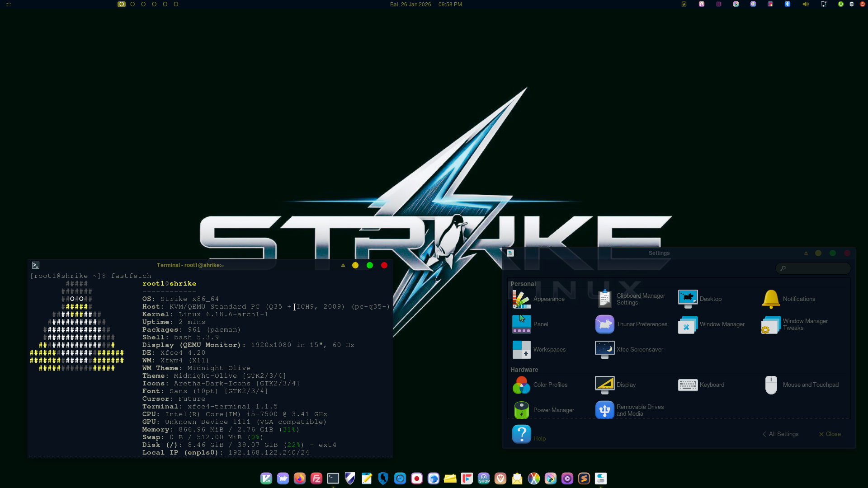Launch FileZilla from the dock

(x=316, y=478)
